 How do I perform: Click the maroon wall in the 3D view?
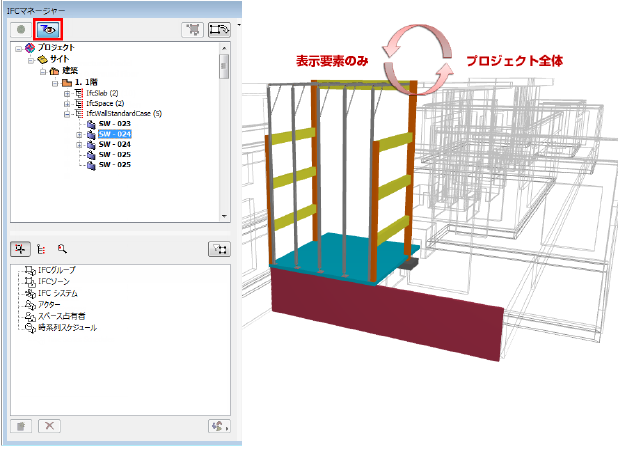point(386,313)
